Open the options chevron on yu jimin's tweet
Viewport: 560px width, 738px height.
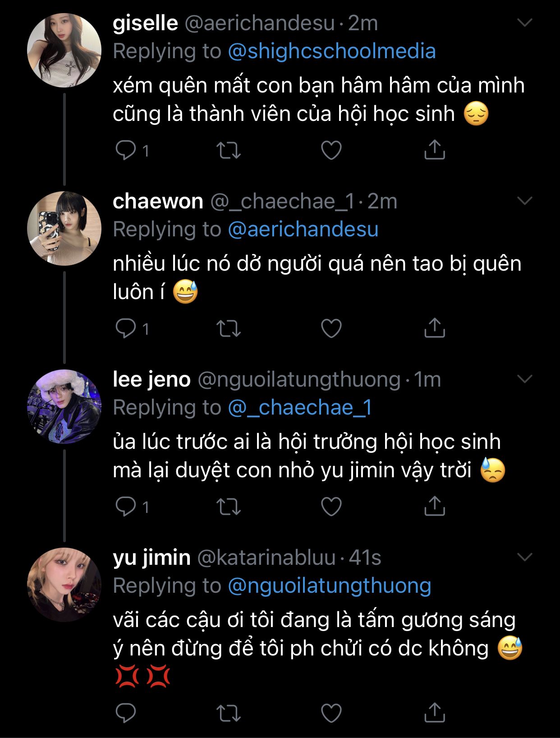pos(525,557)
